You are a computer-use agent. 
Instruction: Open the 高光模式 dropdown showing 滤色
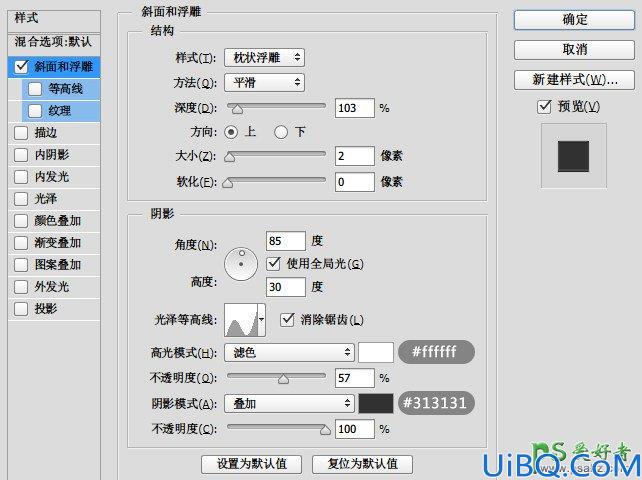point(289,352)
